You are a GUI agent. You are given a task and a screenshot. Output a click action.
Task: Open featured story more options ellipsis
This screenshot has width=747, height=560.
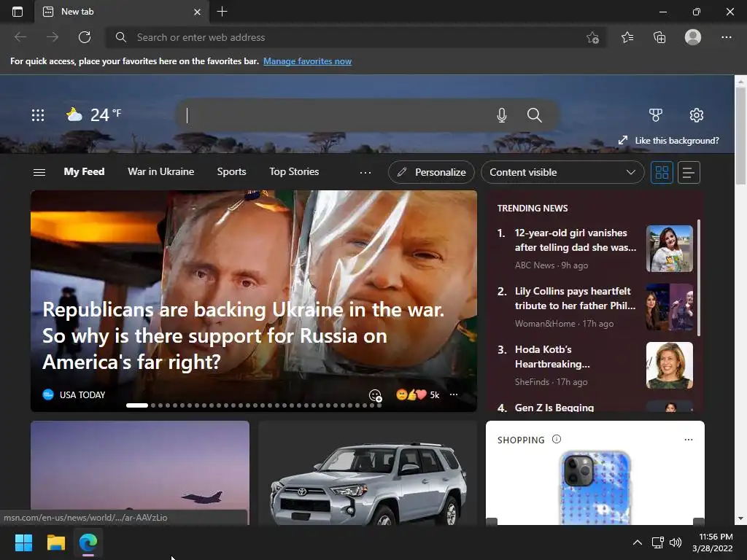[x=454, y=394]
